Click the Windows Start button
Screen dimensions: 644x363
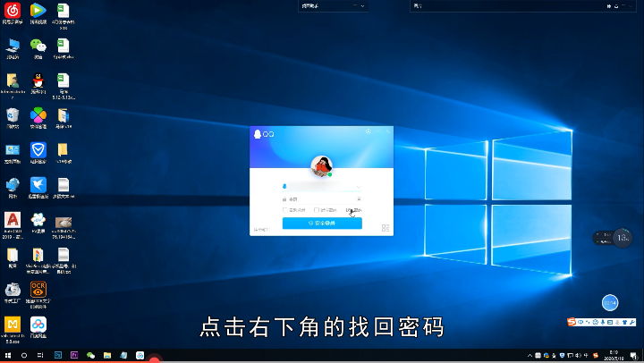click(x=6, y=356)
